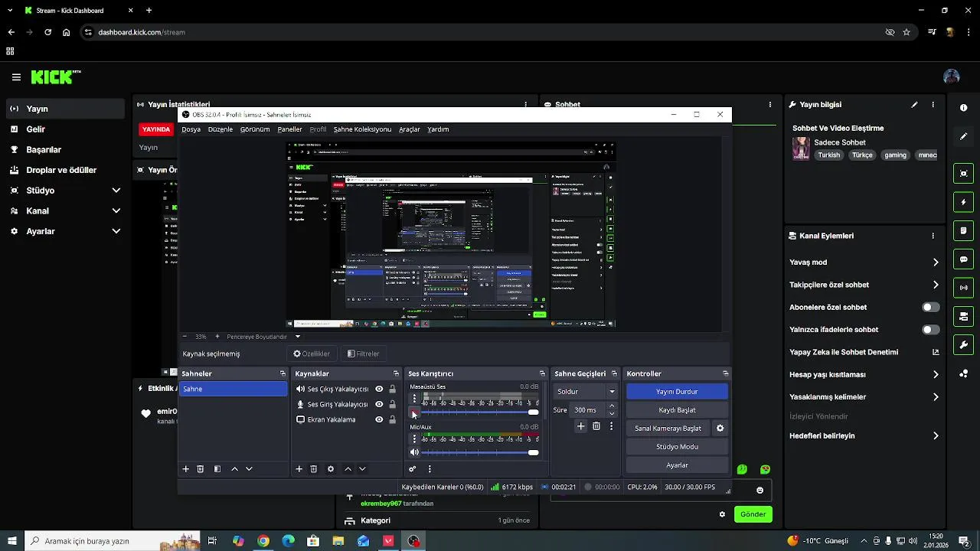Click wrench icon in right sidebar
This screenshot has height=551, width=980.
(963, 344)
